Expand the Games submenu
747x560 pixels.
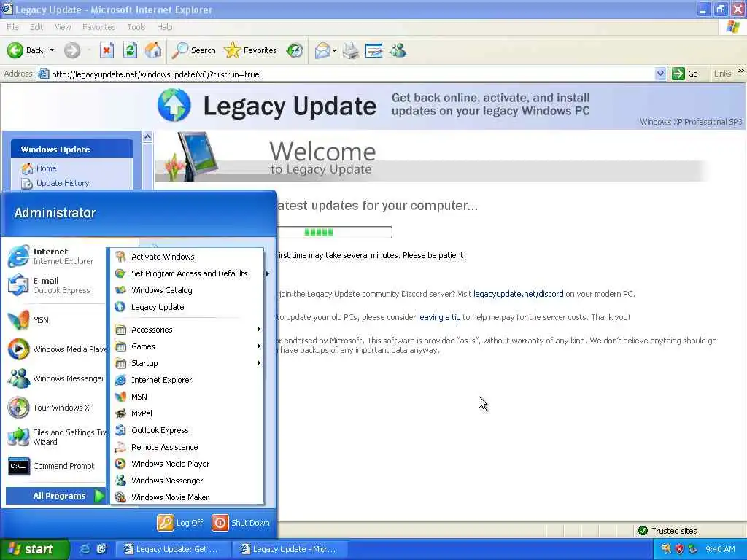[x=187, y=346]
